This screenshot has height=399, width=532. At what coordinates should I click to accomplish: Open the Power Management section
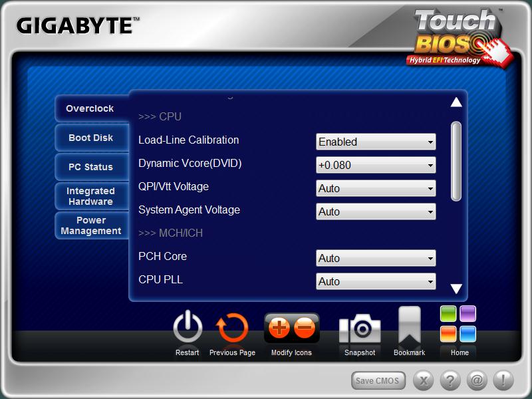(90, 225)
